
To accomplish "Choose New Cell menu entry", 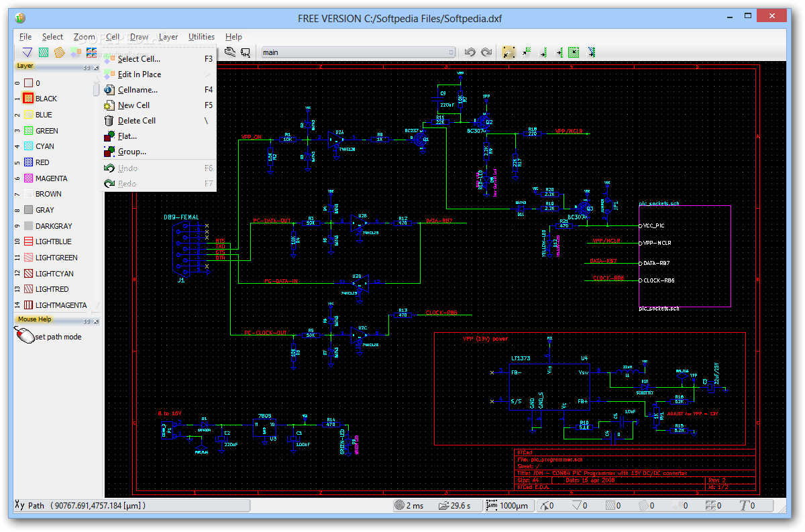I will (159, 105).
